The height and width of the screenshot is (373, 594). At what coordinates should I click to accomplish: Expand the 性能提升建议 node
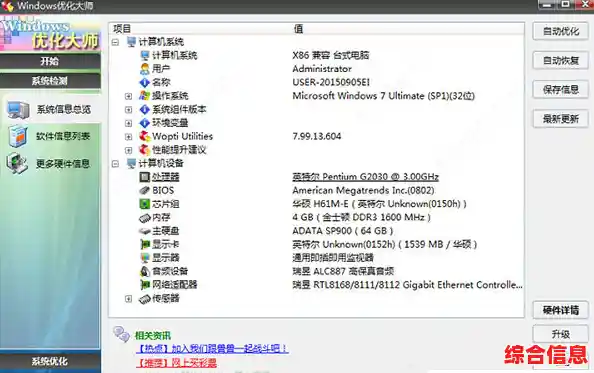(x=128, y=150)
